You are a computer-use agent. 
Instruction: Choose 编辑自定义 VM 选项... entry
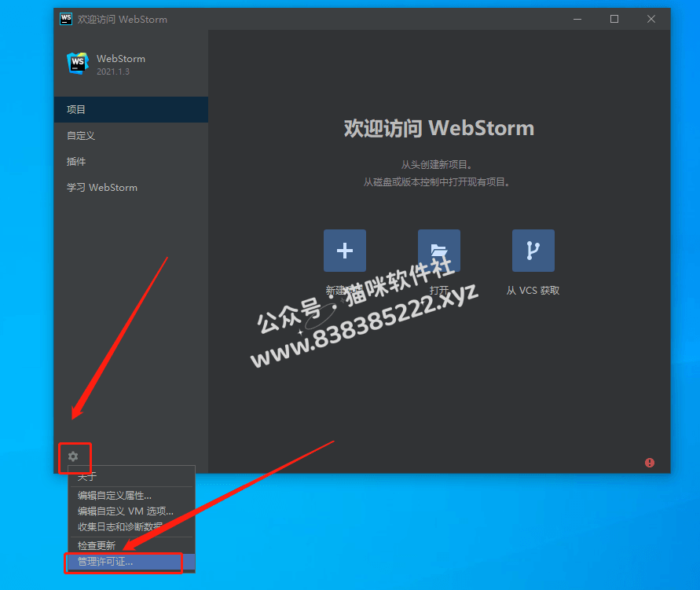(131, 511)
